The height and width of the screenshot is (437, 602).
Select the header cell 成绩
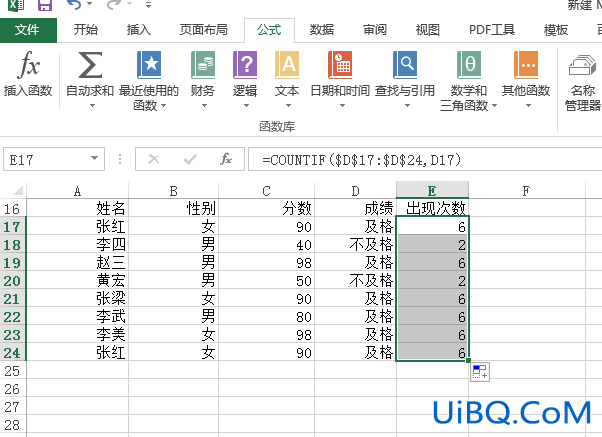[356, 208]
